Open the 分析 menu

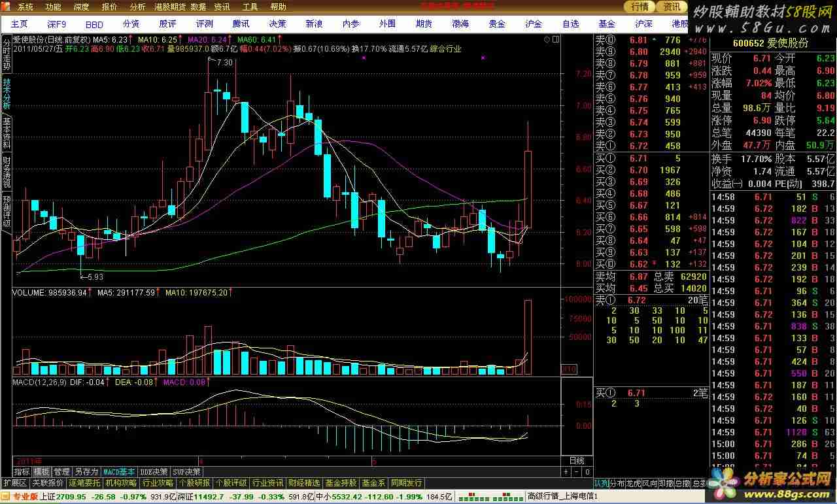coord(137,7)
